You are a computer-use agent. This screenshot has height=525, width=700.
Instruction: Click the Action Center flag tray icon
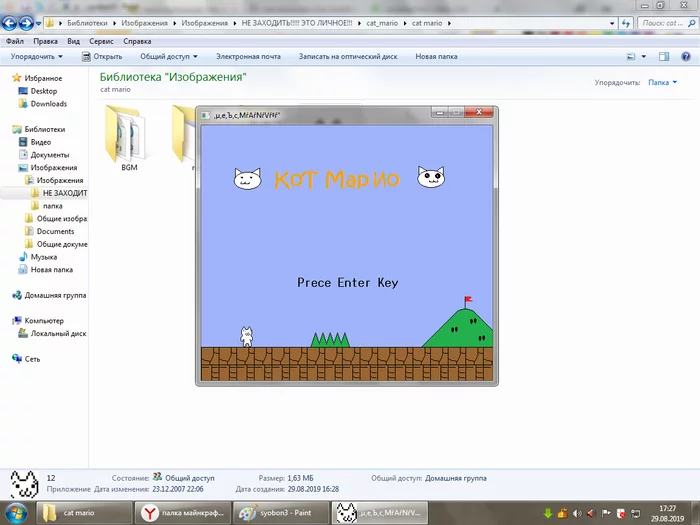click(606, 513)
